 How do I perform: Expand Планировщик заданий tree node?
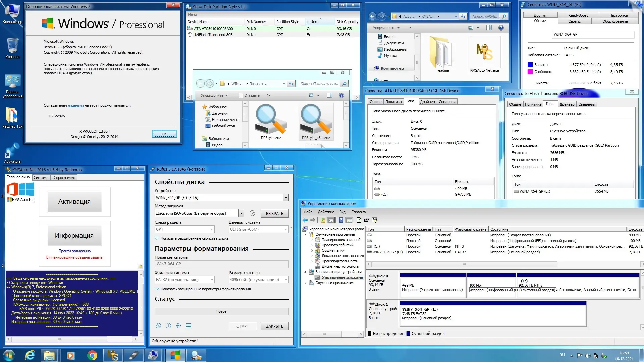tap(312, 240)
